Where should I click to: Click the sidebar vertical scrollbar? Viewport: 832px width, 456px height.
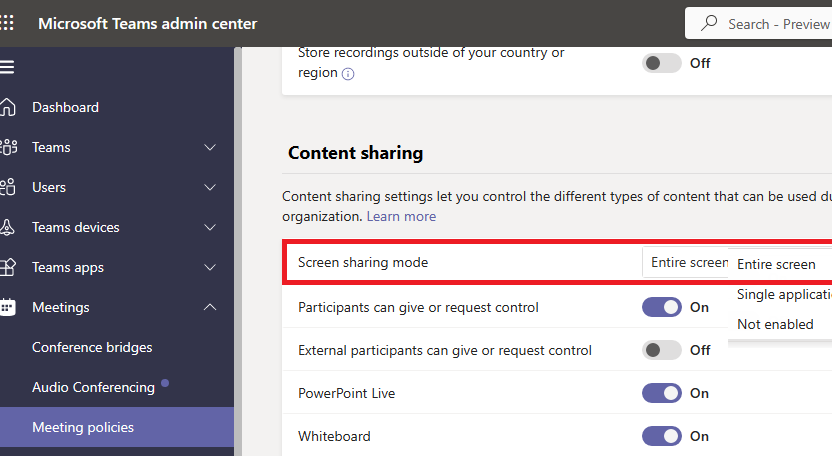[238, 251]
